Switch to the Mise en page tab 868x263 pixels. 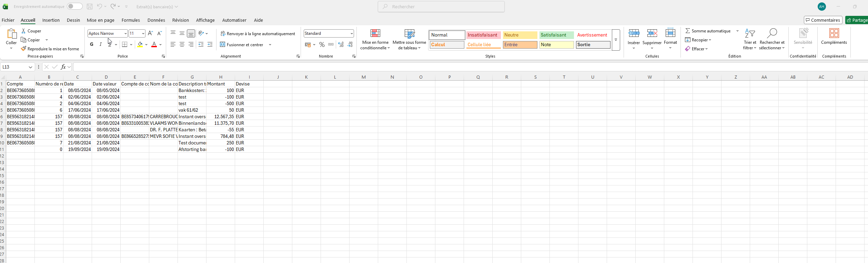click(x=101, y=20)
